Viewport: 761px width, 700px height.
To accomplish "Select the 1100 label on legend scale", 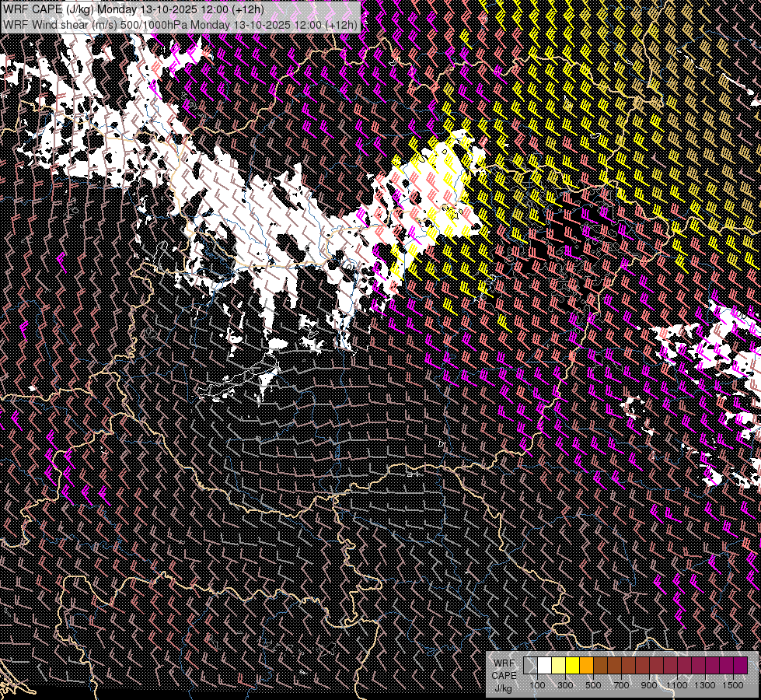I will tap(677, 685).
